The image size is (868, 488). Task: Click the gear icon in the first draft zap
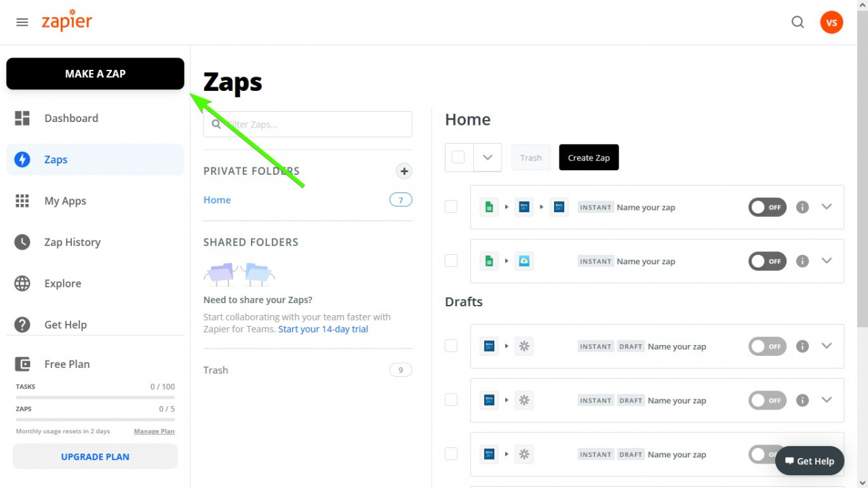pos(524,346)
